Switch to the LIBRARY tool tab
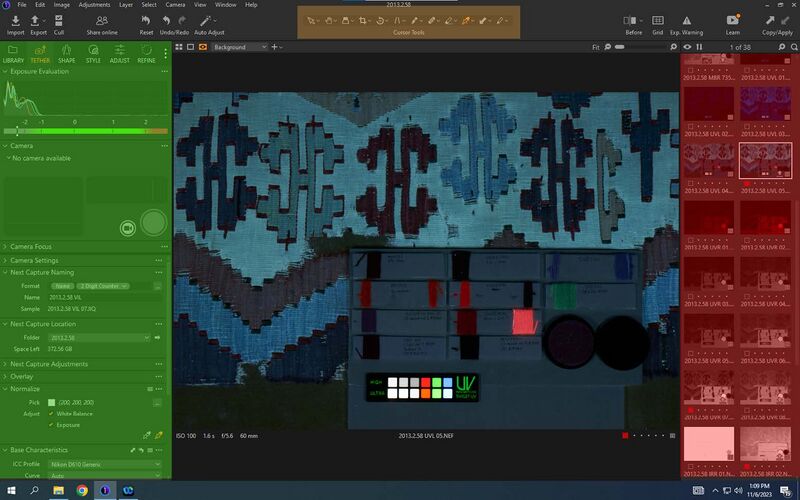The image size is (800, 500). (13, 54)
